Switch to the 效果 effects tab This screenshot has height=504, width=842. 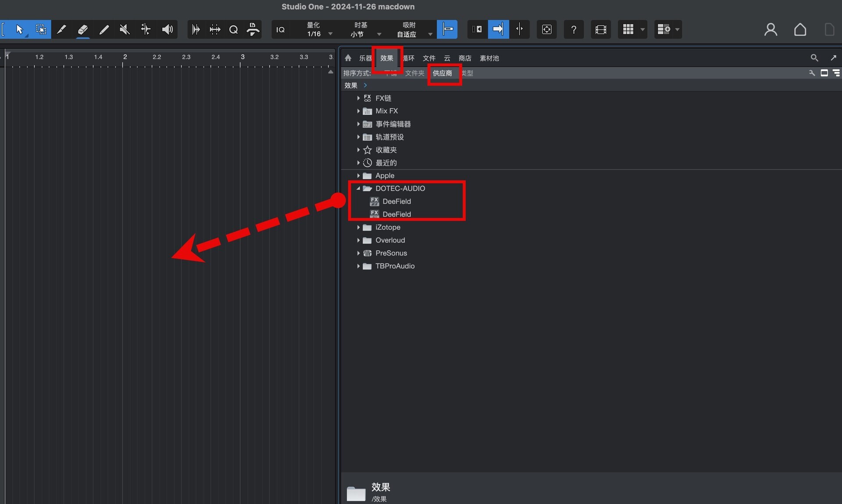tap(386, 58)
